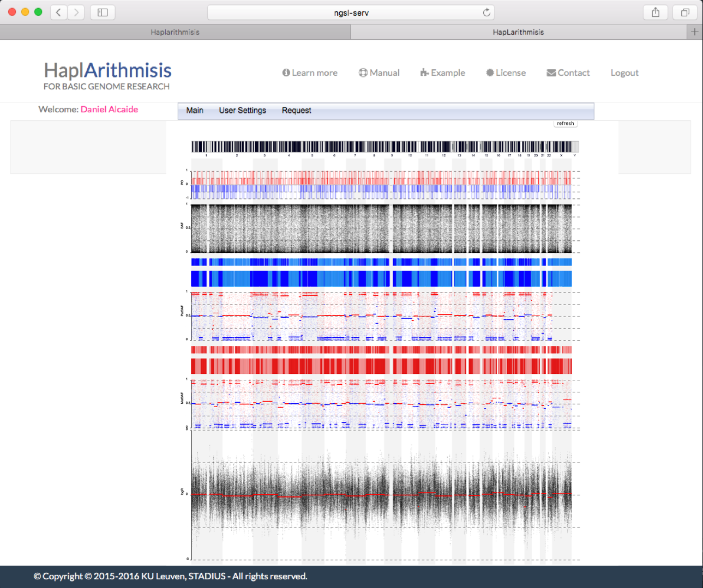Toggle the Safari sidebar button
This screenshot has width=703, height=588.
pyautogui.click(x=103, y=12)
